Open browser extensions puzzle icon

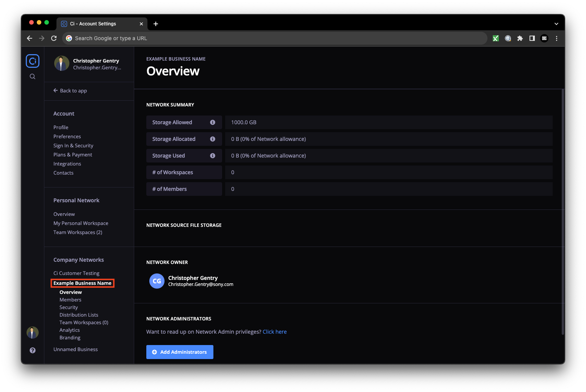coord(520,38)
